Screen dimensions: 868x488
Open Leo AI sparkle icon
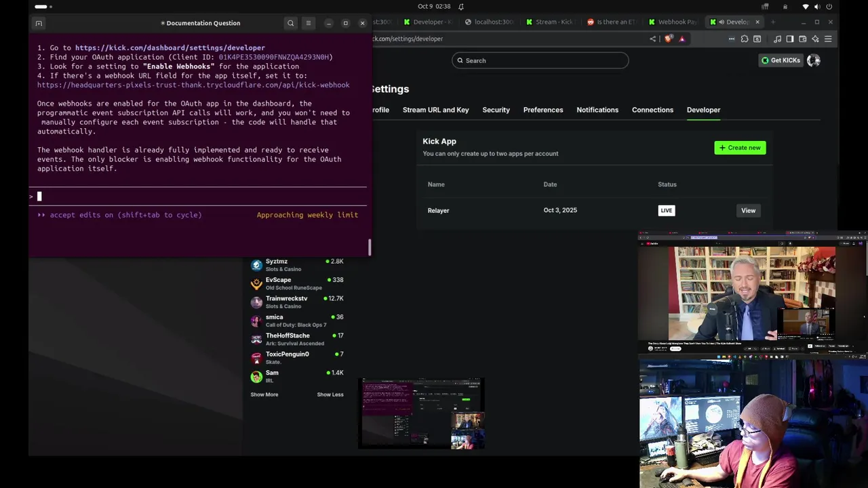816,39
